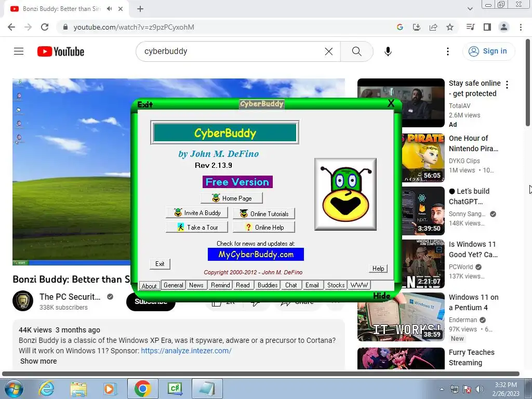
Task: Open the Chrome profile avatar
Action: 504,27
